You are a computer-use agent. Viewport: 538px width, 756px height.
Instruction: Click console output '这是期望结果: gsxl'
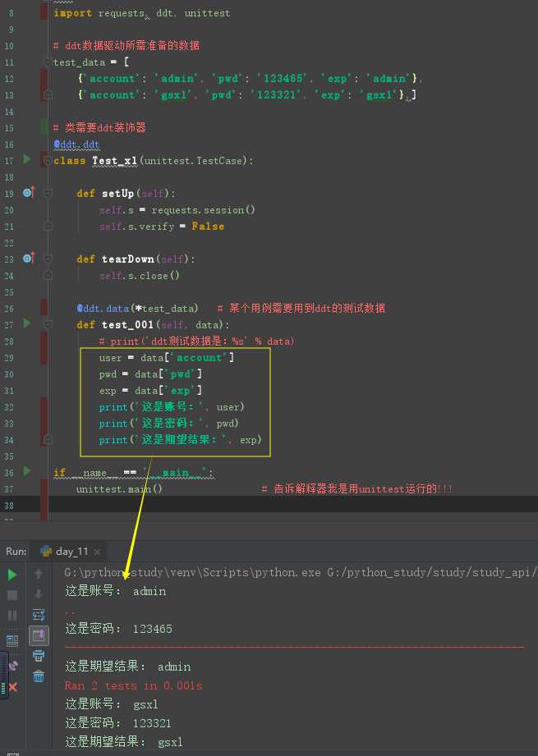point(124,741)
